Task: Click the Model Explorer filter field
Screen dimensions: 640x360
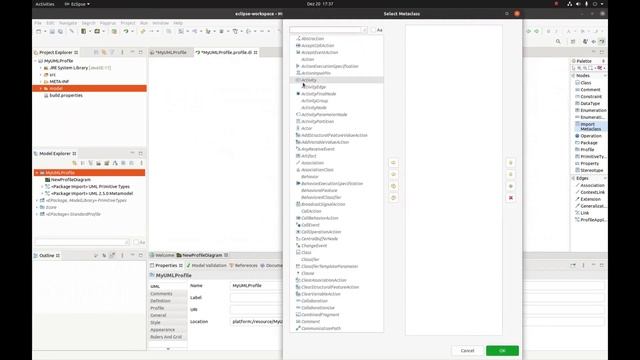Action: click(x=82, y=242)
